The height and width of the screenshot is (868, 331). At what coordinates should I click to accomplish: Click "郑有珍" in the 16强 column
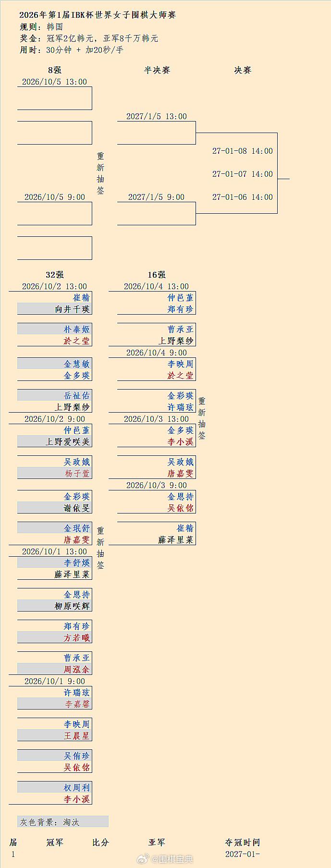point(181,309)
